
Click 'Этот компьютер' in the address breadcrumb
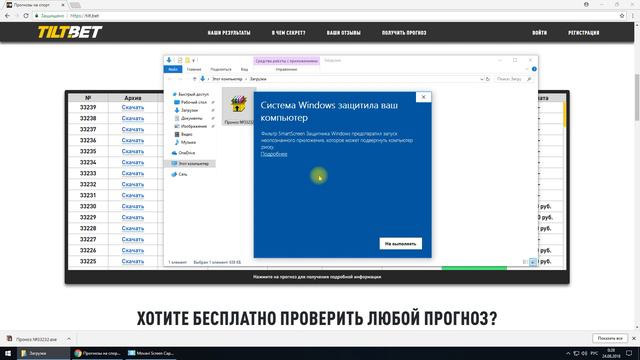tap(227, 79)
